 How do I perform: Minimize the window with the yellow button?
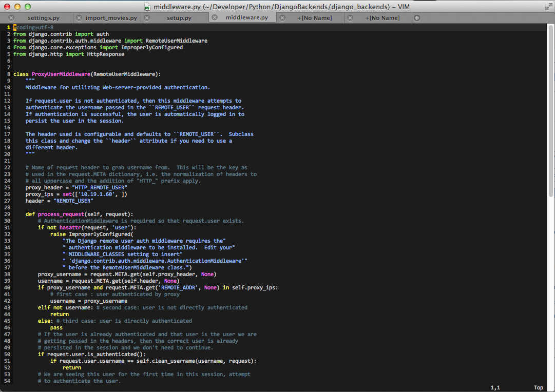[17, 7]
